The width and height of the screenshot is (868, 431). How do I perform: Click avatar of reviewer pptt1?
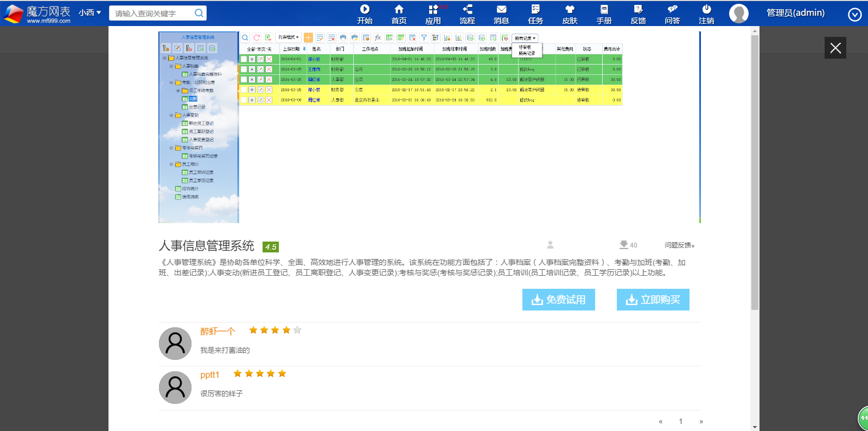coord(175,388)
